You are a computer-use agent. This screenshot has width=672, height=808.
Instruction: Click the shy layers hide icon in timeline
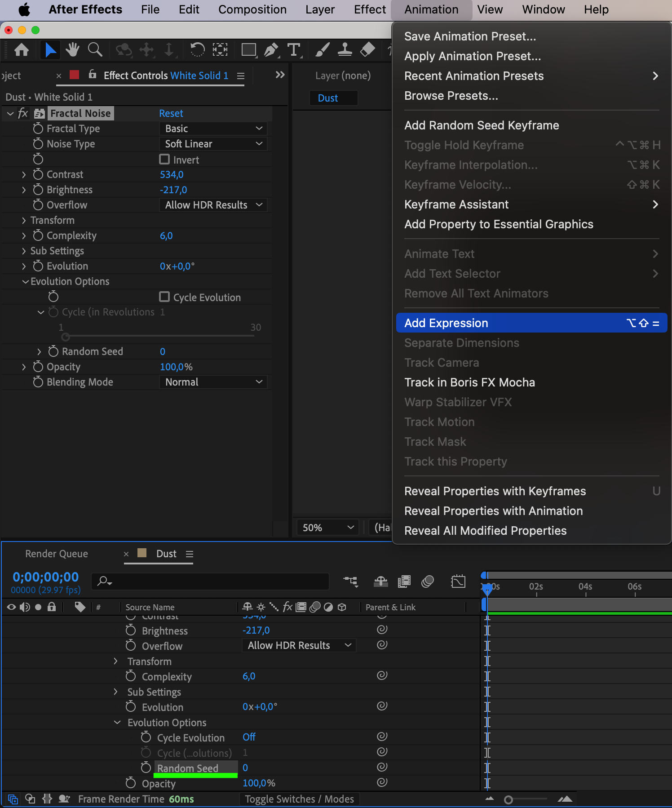coord(381,582)
